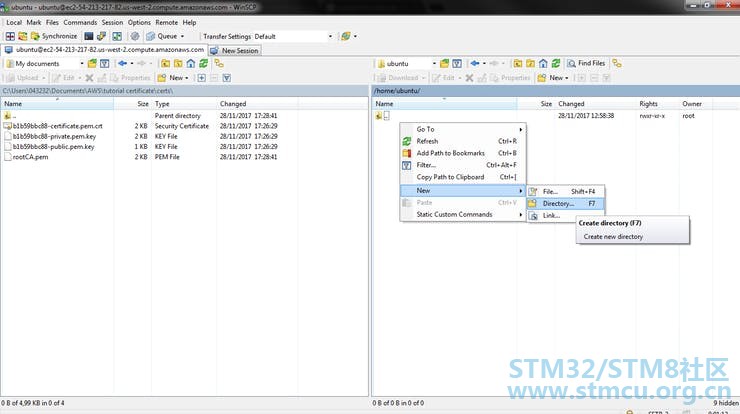Viewport: 740px width, 414px height.
Task: Click remote panel synchronize browsing icon
Action: 617,64
